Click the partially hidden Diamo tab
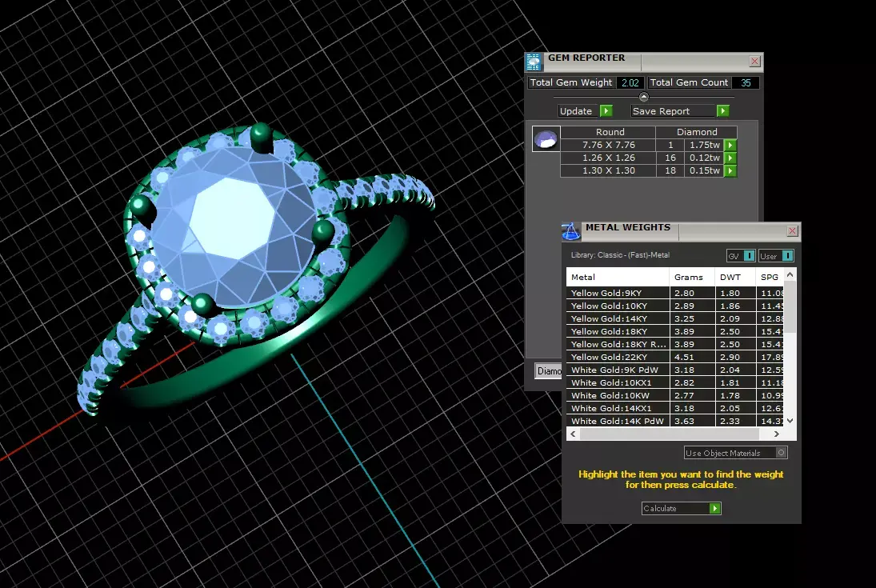Viewport: 876px width, 588px height. 548,371
